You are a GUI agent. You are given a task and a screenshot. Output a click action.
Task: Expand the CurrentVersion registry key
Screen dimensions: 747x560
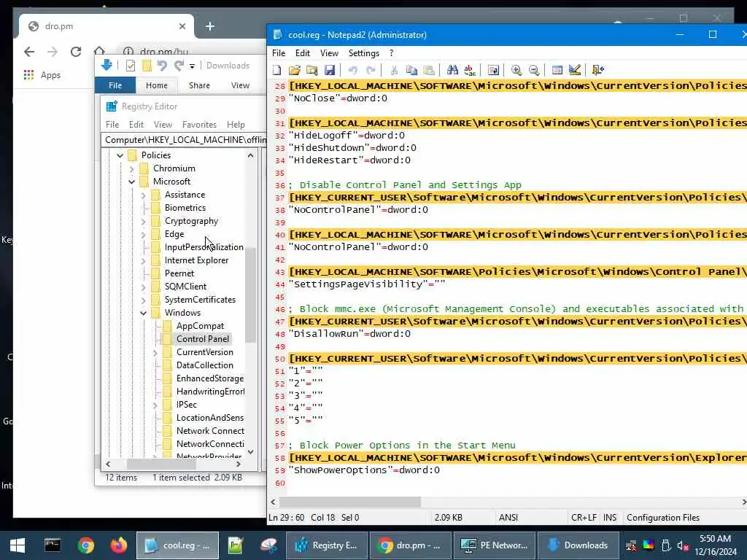tap(155, 352)
